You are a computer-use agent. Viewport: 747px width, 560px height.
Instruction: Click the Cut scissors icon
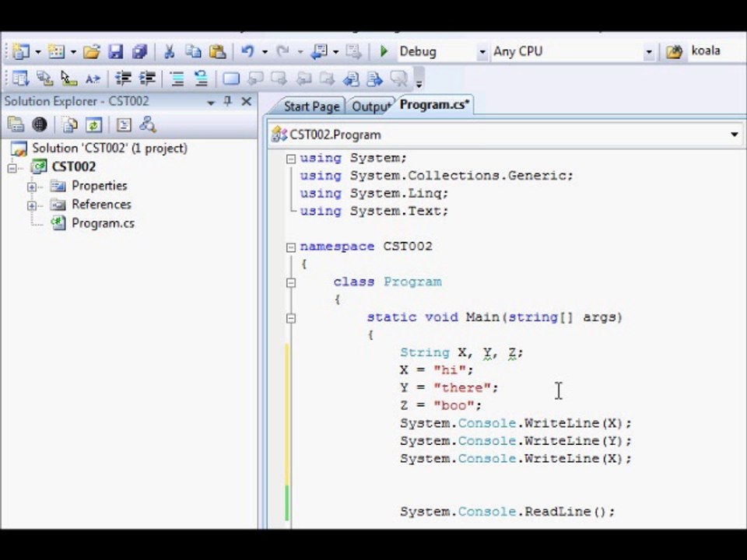(169, 51)
